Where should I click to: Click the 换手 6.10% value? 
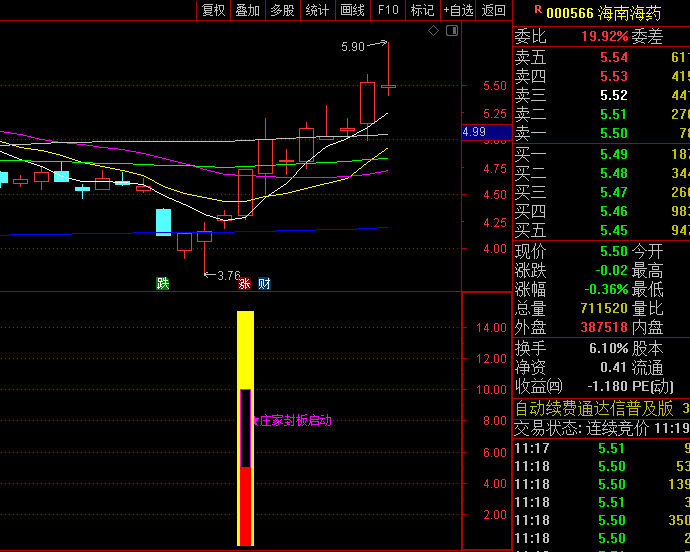click(x=609, y=348)
